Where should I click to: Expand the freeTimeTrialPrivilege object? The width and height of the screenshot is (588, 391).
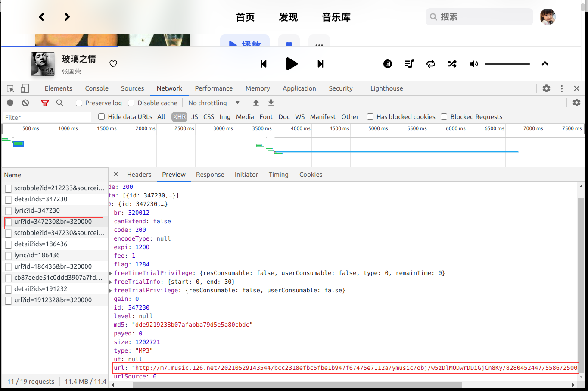(110, 272)
